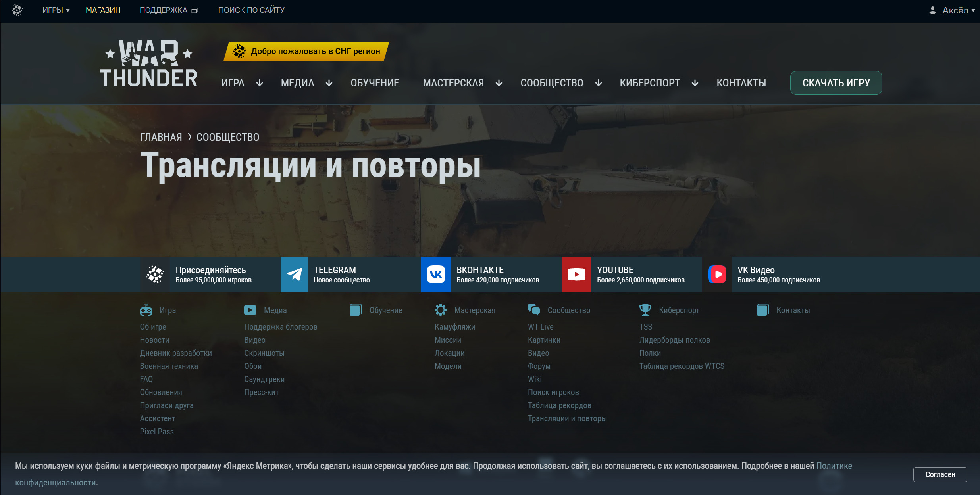Open the Политике конфиденциальности link
Screen dimensions: 980x495
pyautogui.click(x=834, y=466)
